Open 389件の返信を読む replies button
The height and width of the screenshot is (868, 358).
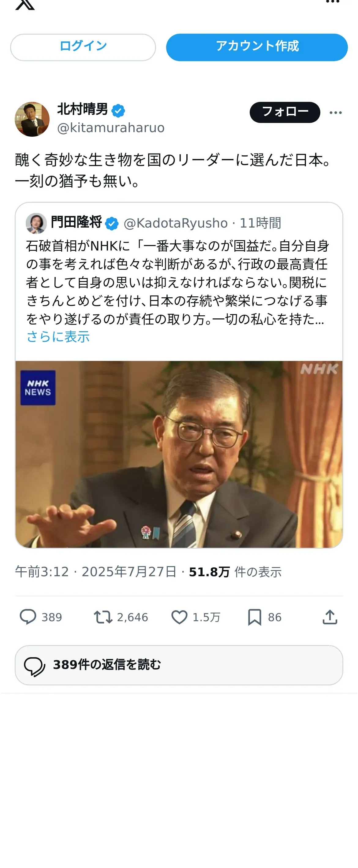pyautogui.click(x=179, y=665)
